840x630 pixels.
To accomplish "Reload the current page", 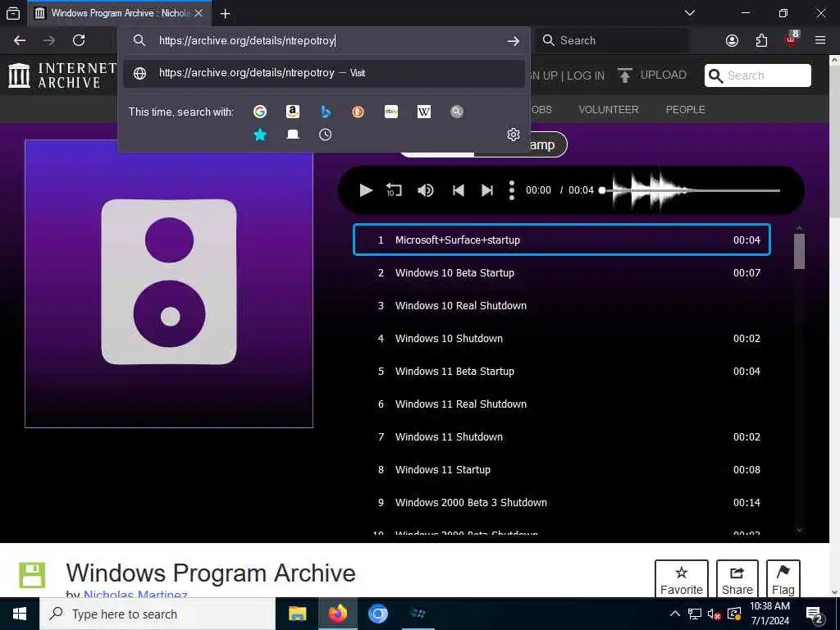I will click(x=79, y=40).
